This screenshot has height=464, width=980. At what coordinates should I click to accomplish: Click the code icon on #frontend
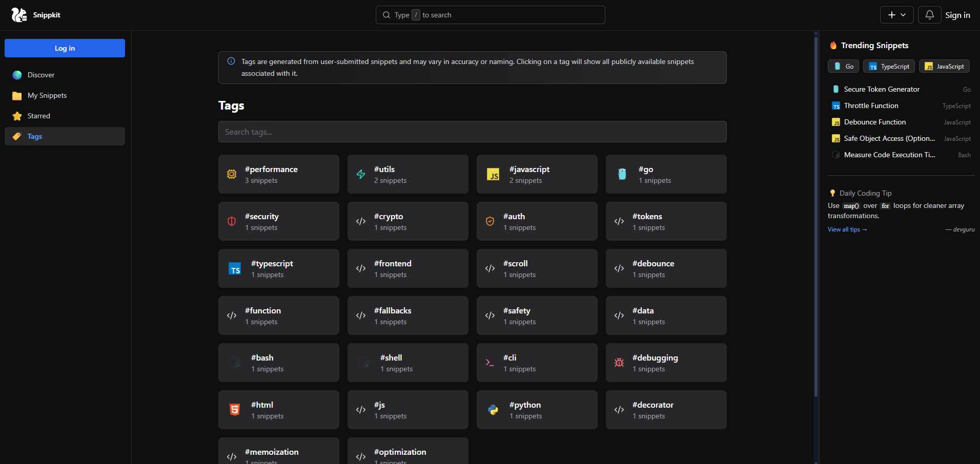(361, 268)
